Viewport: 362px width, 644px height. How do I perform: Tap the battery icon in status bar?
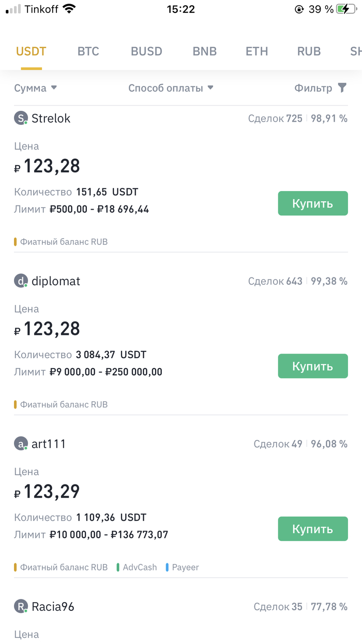click(344, 9)
